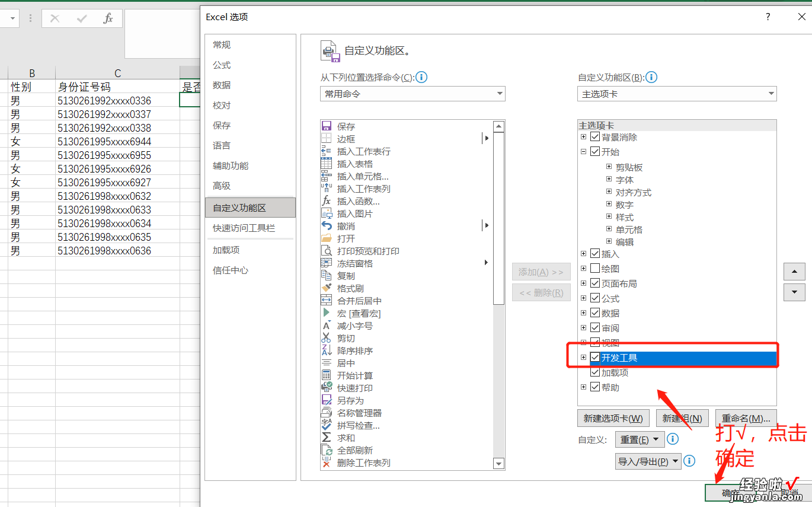Select the 插入图片 command icon
The image size is (812, 507).
[326, 213]
